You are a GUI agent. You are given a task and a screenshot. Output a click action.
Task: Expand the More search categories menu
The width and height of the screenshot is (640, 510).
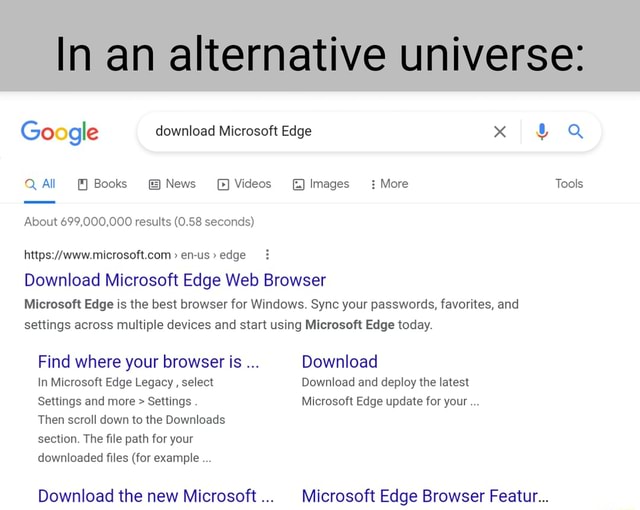click(x=388, y=184)
